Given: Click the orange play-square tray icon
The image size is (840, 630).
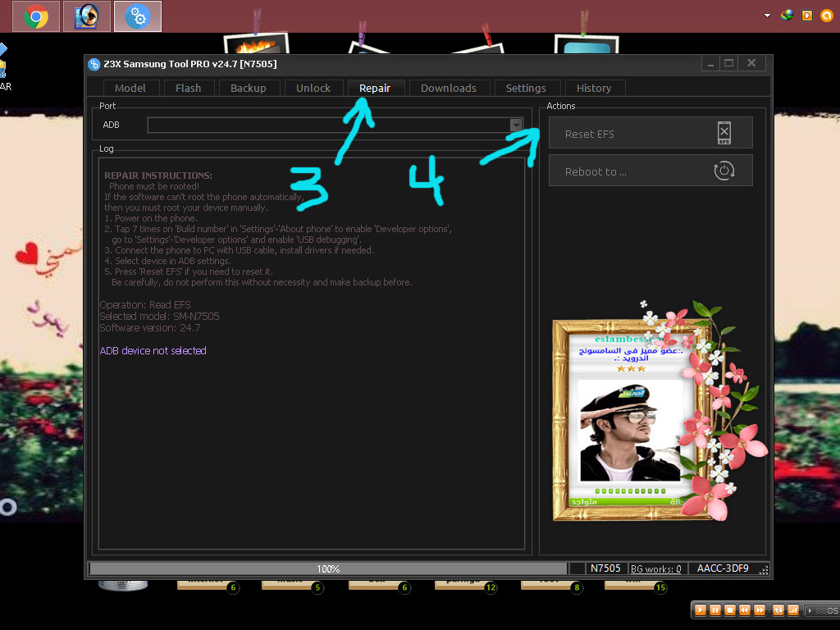Looking at the screenshot, I should (x=807, y=16).
